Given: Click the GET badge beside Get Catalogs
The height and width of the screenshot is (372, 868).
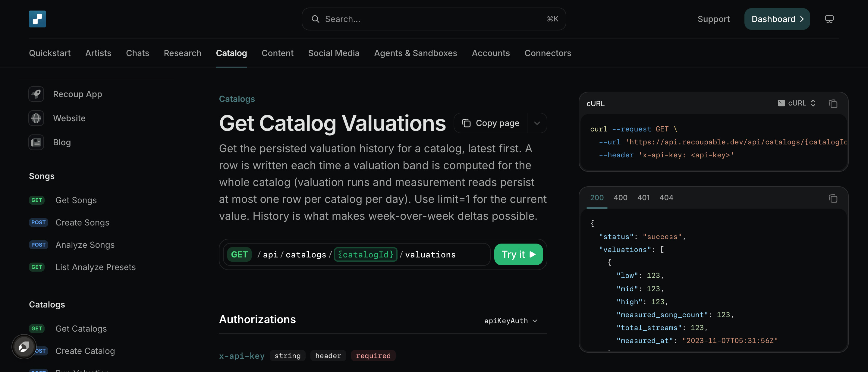Looking at the screenshot, I should [x=37, y=329].
